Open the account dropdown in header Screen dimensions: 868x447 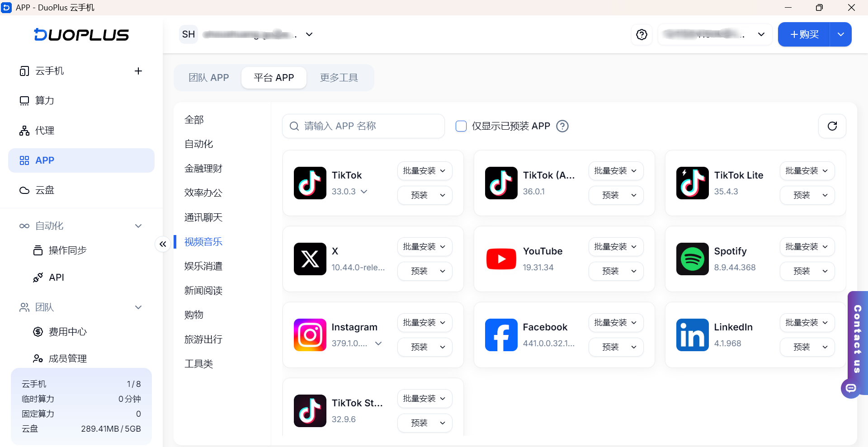(x=715, y=35)
